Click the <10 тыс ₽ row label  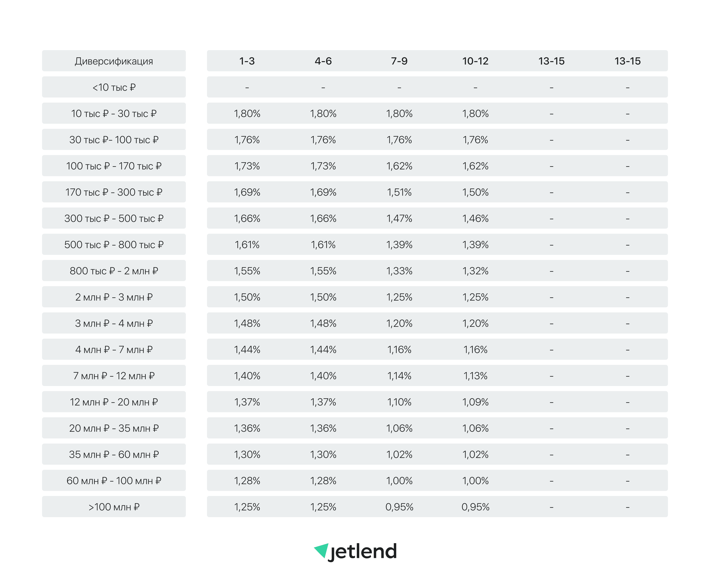pyautogui.click(x=114, y=87)
